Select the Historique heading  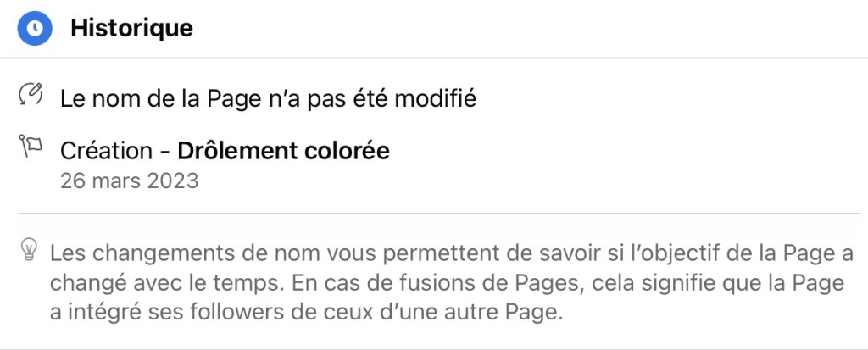pos(131,28)
